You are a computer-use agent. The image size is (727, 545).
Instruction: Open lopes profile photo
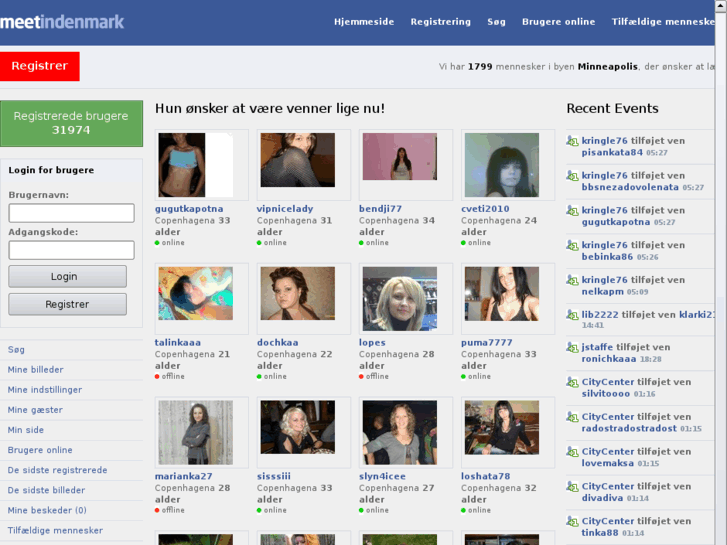(x=400, y=299)
